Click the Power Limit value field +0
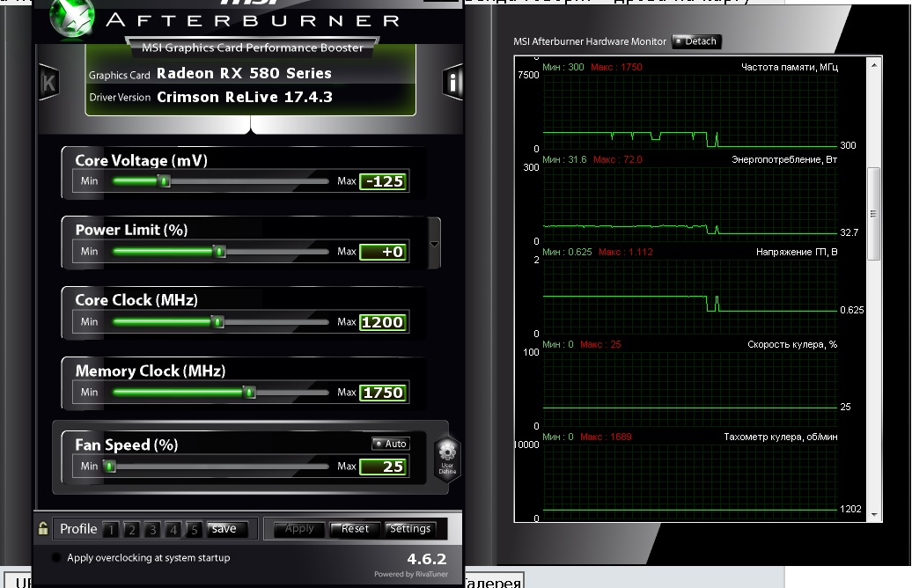Viewport: 912px width, 588px height. coord(384,252)
